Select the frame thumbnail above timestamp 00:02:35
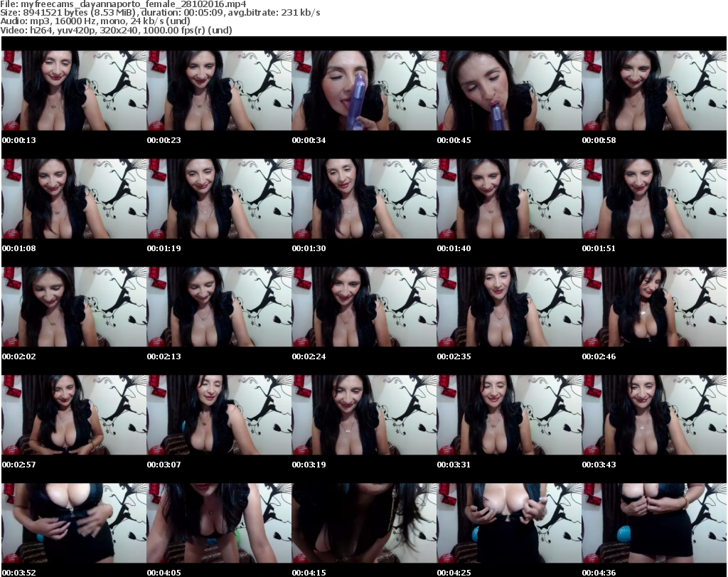 point(509,307)
